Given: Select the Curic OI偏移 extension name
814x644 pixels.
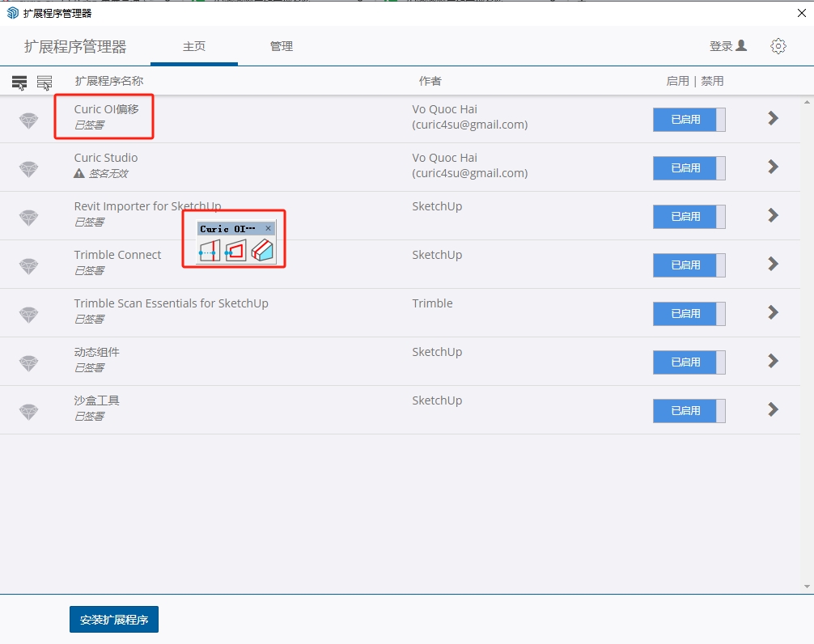Looking at the screenshot, I should (x=107, y=109).
